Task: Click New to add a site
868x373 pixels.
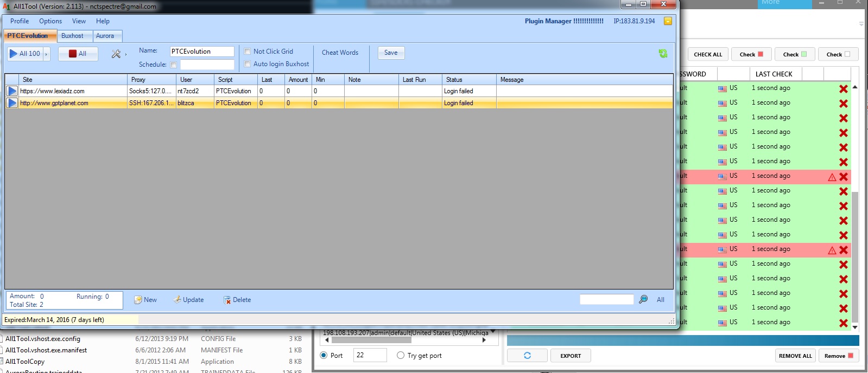Action: (x=145, y=300)
